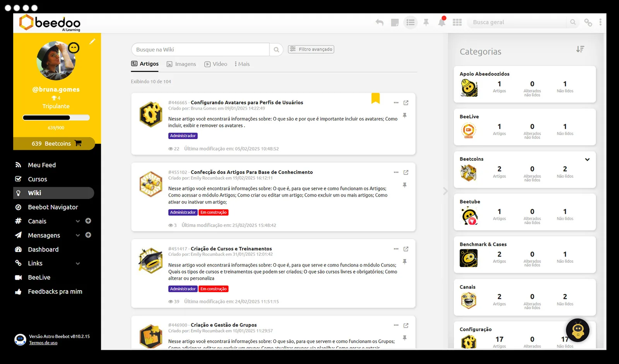Image resolution: width=619 pixels, height=364 pixels.
Task: Open the vertical three-dot menu in top bar
Action: (x=600, y=22)
